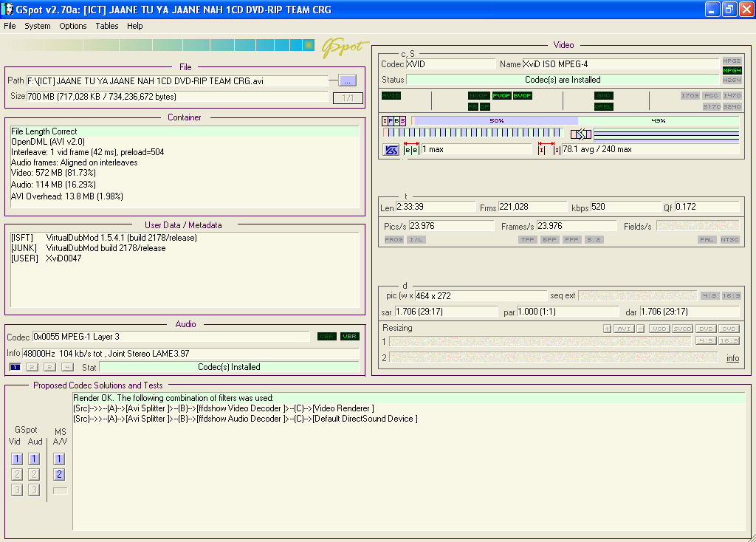Screen dimensions: 756x542
Task: Open the Tables menu
Action: coord(106,26)
